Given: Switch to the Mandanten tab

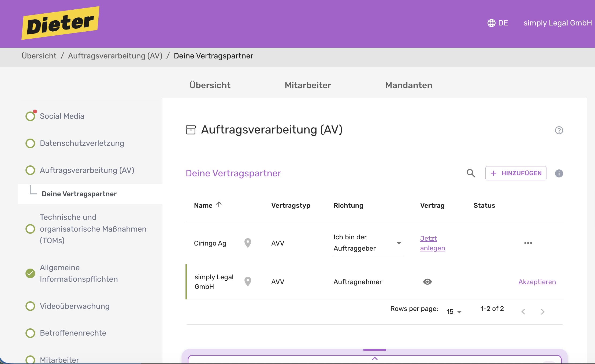Looking at the screenshot, I should click(x=408, y=85).
